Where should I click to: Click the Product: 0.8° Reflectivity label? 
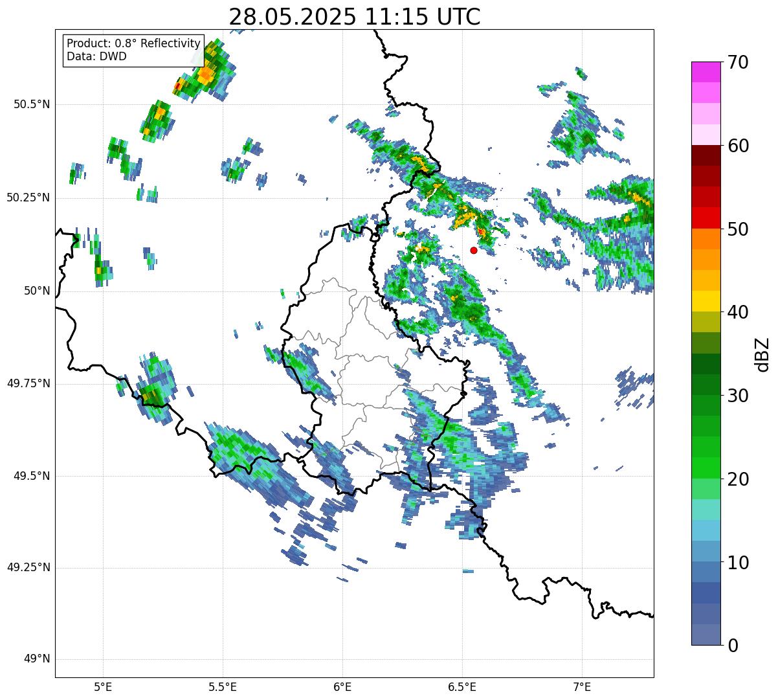tap(134, 43)
